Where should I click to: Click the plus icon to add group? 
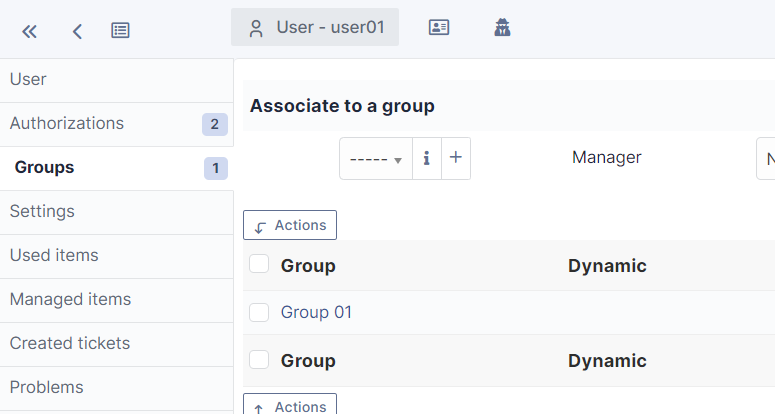point(456,159)
